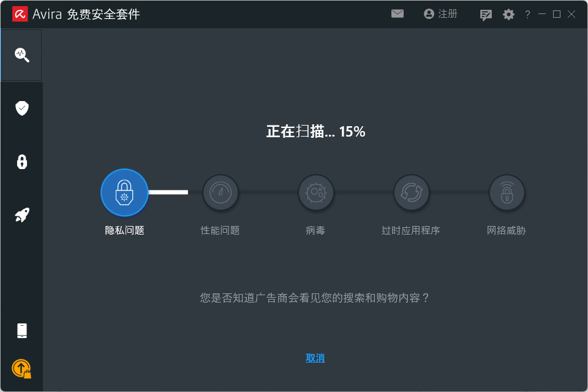Screen dimensions: 588x392
Task: Select the 过时应用程序 refresh icon
Action: coord(411,192)
